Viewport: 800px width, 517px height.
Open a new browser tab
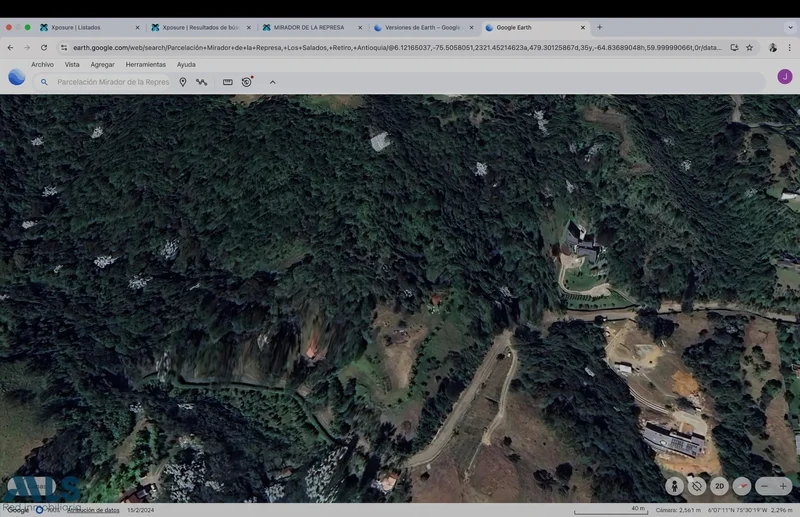[599, 28]
